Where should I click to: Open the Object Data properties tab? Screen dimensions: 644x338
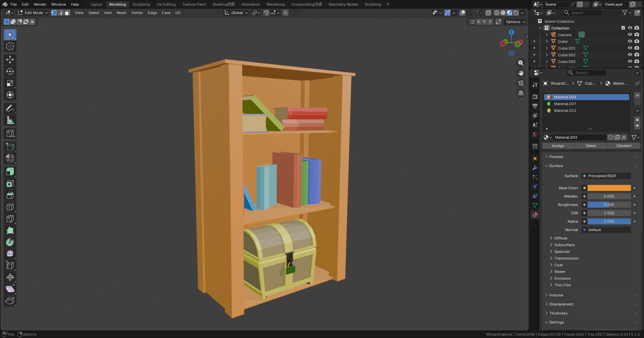[535, 205]
